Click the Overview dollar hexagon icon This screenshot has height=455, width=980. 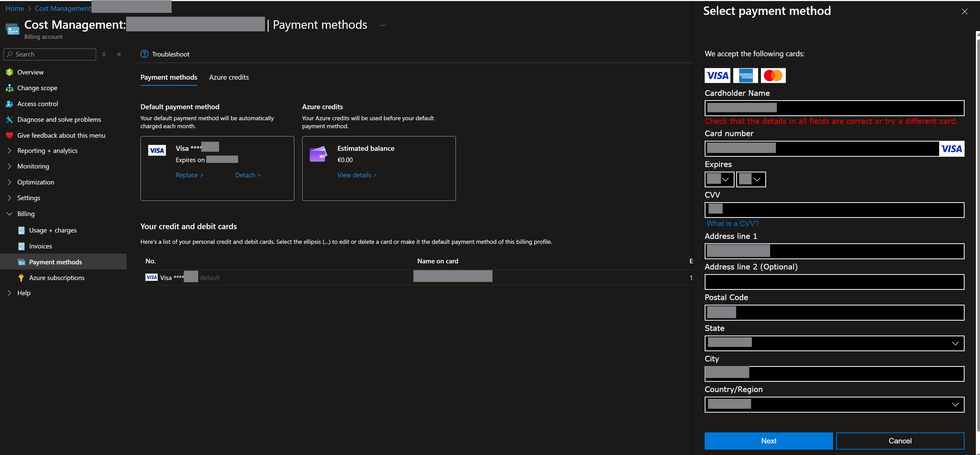tap(10, 72)
